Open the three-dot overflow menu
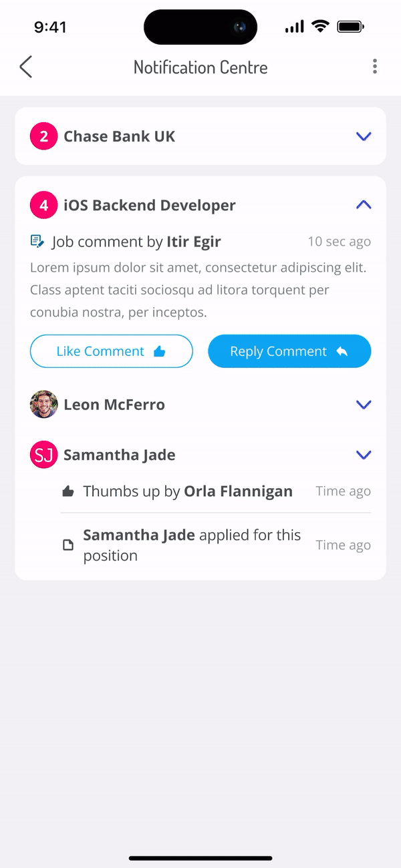This screenshot has width=401, height=868. 375,67
